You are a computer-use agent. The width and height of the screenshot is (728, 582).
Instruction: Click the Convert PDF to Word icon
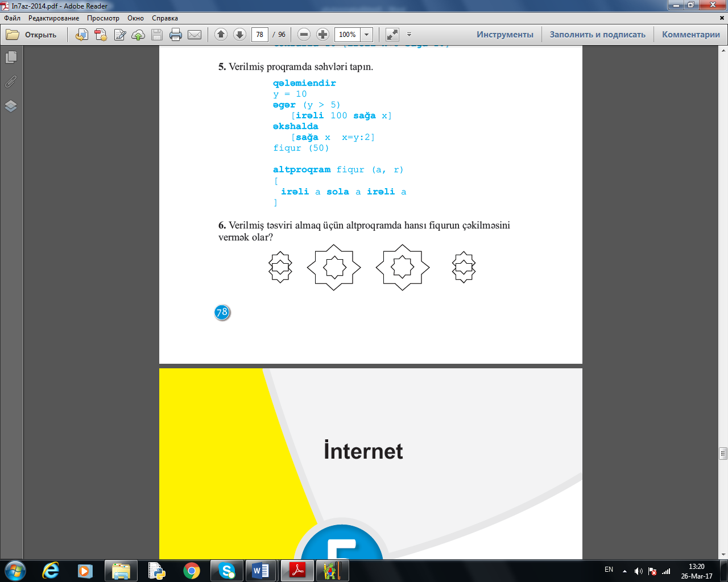[101, 35]
